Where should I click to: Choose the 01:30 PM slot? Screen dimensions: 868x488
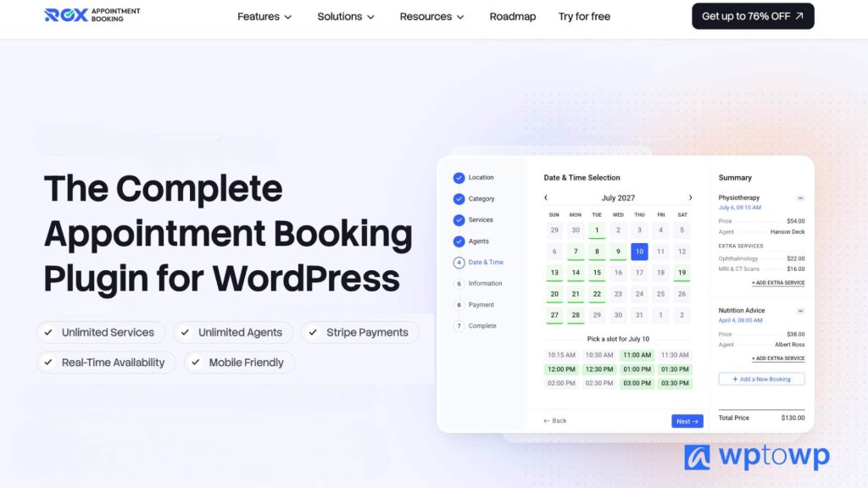pos(675,369)
